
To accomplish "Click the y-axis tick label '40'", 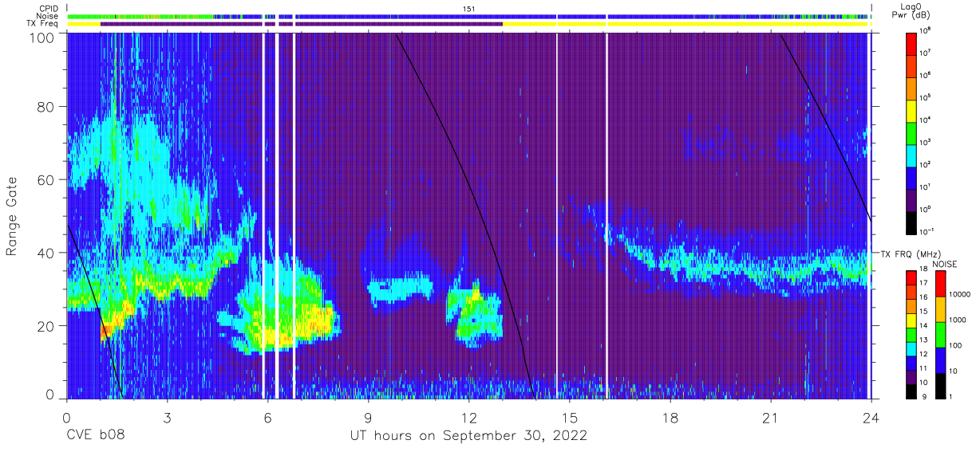I will 45,253.
